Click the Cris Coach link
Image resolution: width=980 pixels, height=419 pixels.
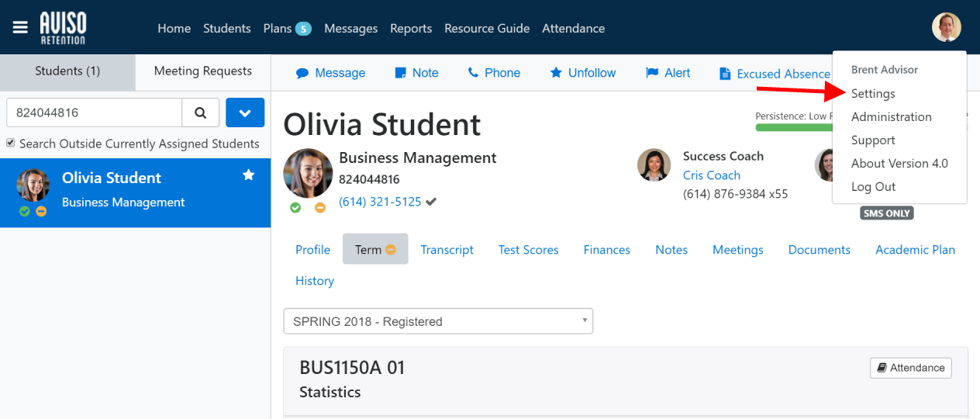712,175
